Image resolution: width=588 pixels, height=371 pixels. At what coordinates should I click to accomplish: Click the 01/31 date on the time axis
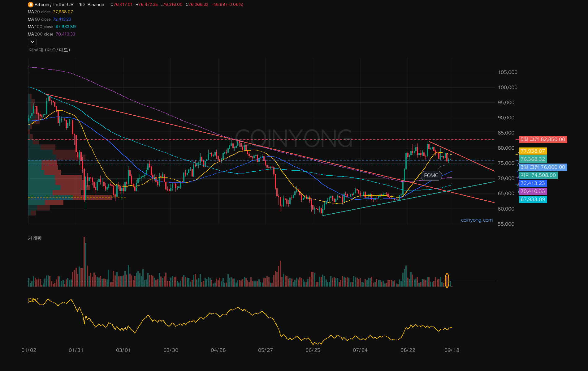[76, 350]
